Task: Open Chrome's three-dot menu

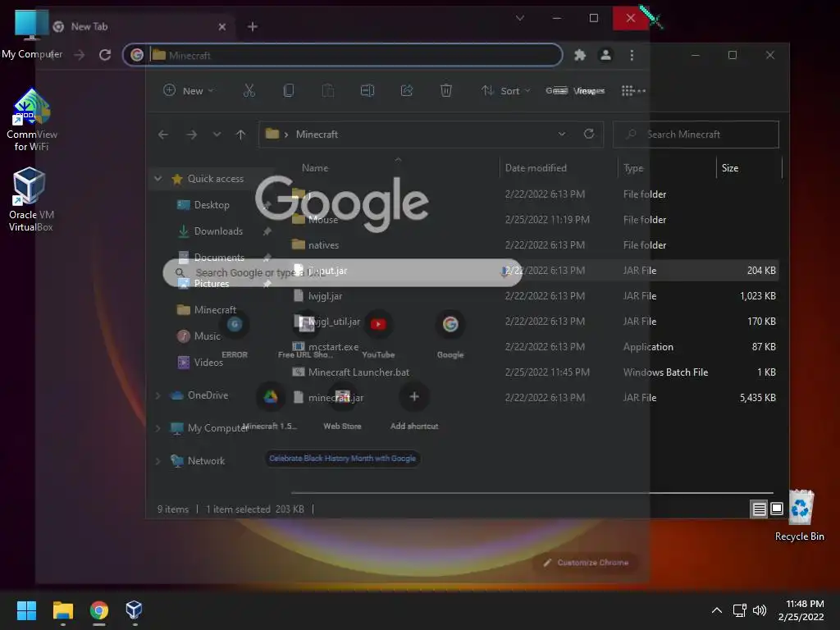Action: pyautogui.click(x=632, y=55)
